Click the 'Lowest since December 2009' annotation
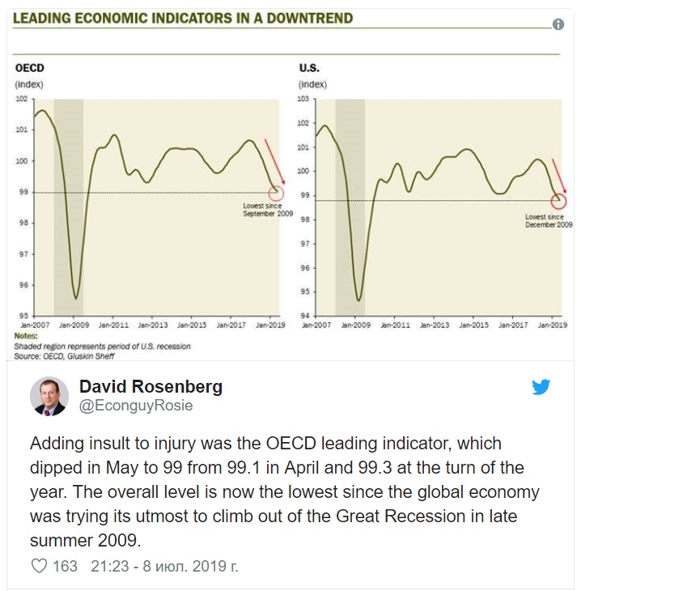Image resolution: width=700 pixels, height=591 pixels. pos(548,221)
